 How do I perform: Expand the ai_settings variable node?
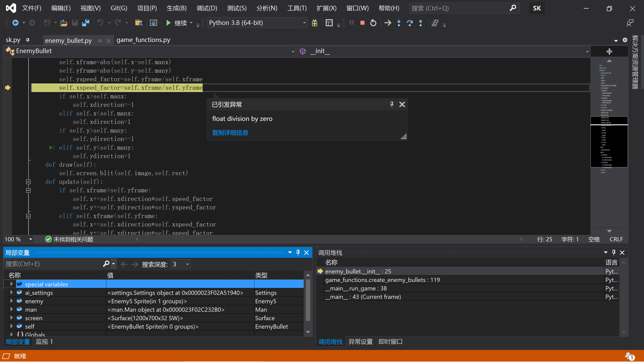[x=11, y=293]
